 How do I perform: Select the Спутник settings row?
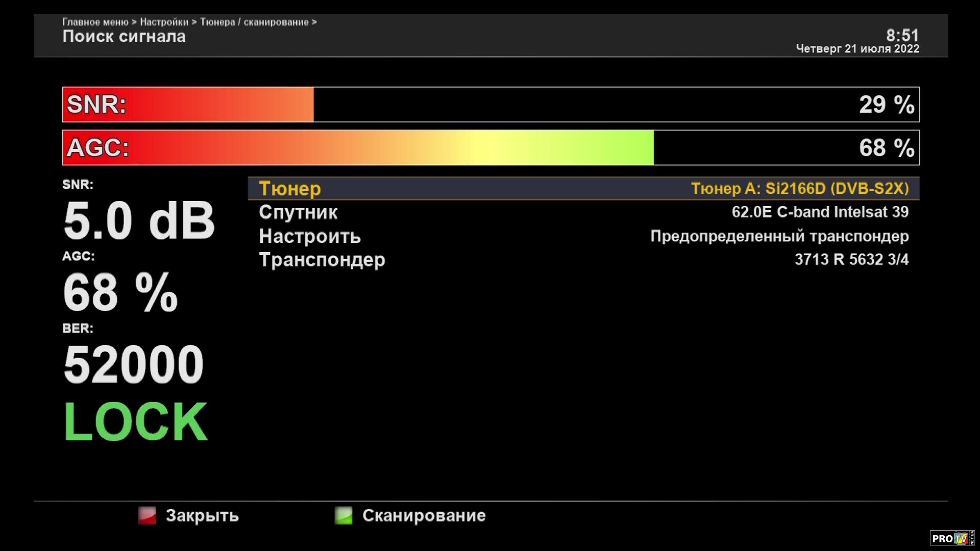click(298, 212)
